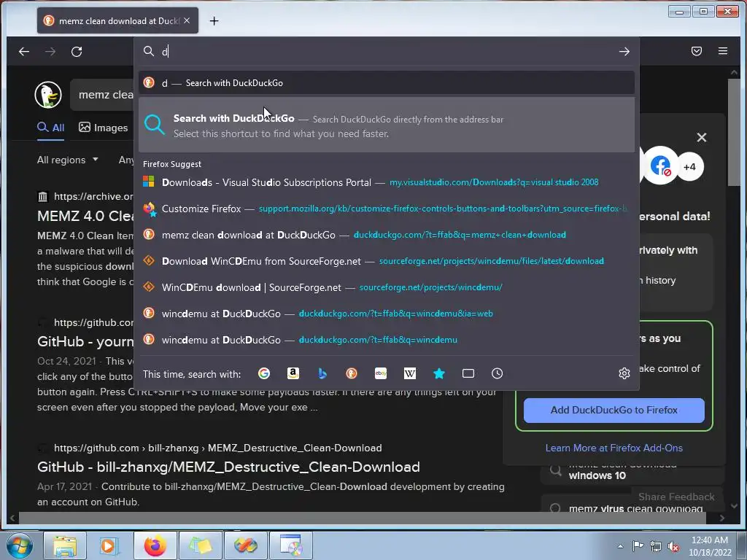Launch Windows Media Player from taskbar
The height and width of the screenshot is (560, 747).
click(x=109, y=545)
